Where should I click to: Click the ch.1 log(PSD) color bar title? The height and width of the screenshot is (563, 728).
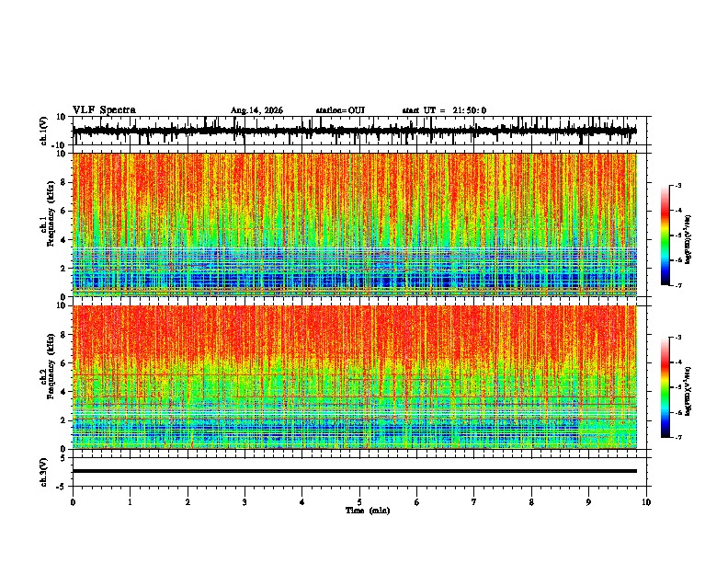click(688, 239)
